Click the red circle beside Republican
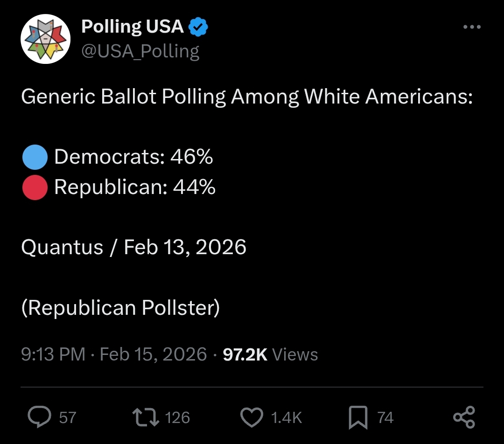Viewport: 504px width, 444px height. point(35,187)
